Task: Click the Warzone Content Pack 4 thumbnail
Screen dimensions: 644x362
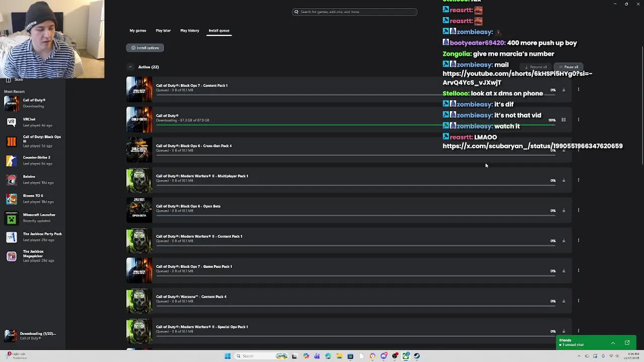Action: pyautogui.click(x=139, y=301)
